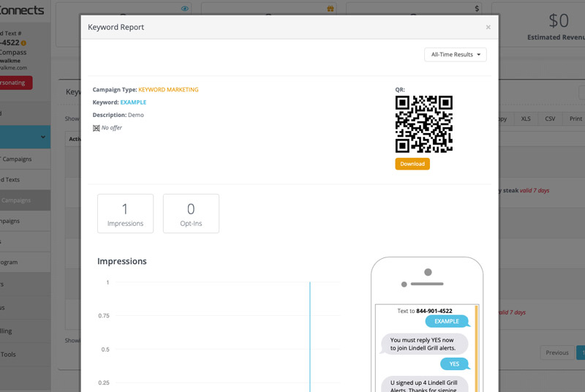Open the EXAMPLE keyword link
The image size is (585, 392).
tap(133, 102)
